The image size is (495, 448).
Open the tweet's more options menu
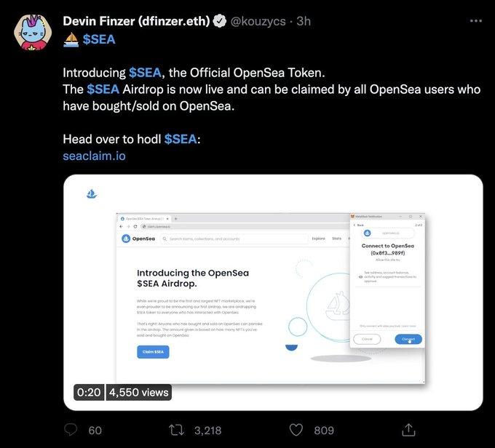pyautogui.click(x=476, y=21)
